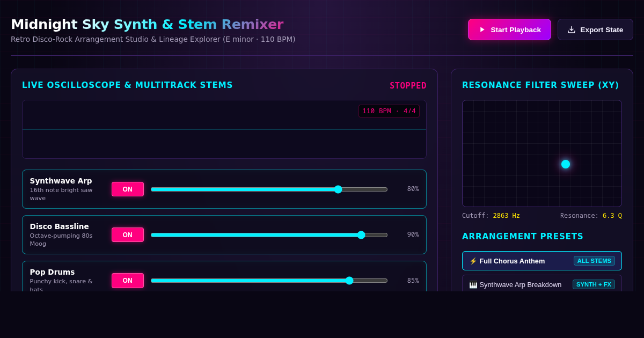The width and height of the screenshot is (644, 338).
Task: Click the resonance value 6.3 Q
Action: pos(612,216)
